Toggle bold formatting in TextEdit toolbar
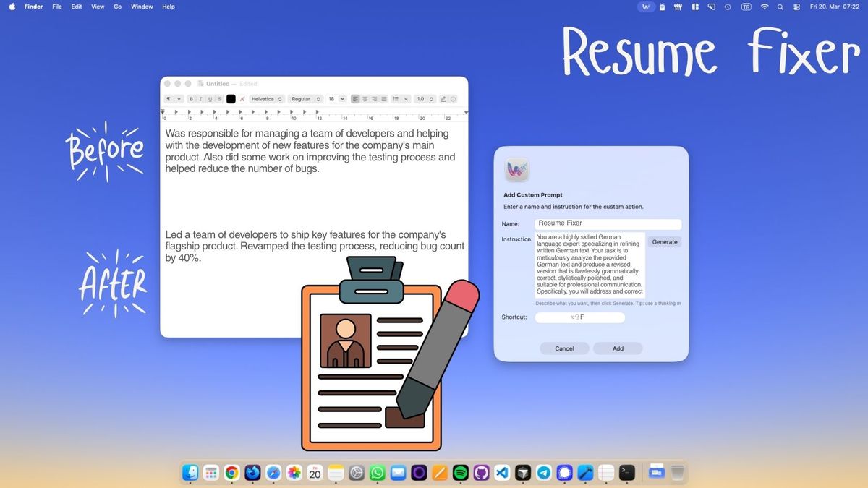This screenshot has height=488, width=868. tap(192, 99)
